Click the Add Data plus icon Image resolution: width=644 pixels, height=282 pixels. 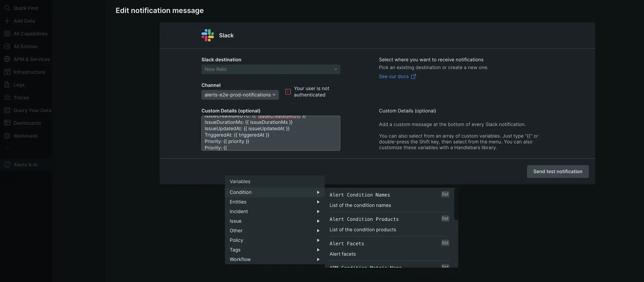coord(7,21)
